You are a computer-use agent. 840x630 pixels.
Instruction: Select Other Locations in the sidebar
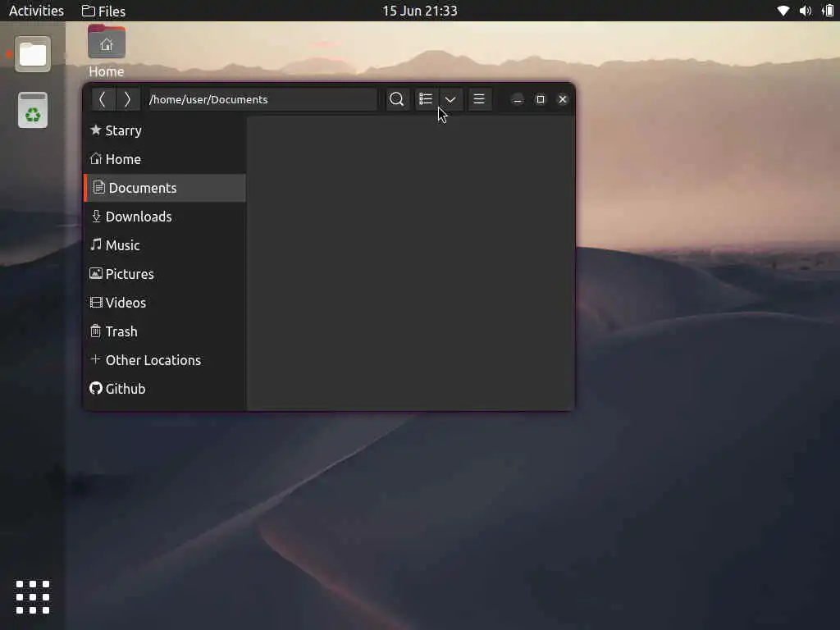(x=165, y=360)
